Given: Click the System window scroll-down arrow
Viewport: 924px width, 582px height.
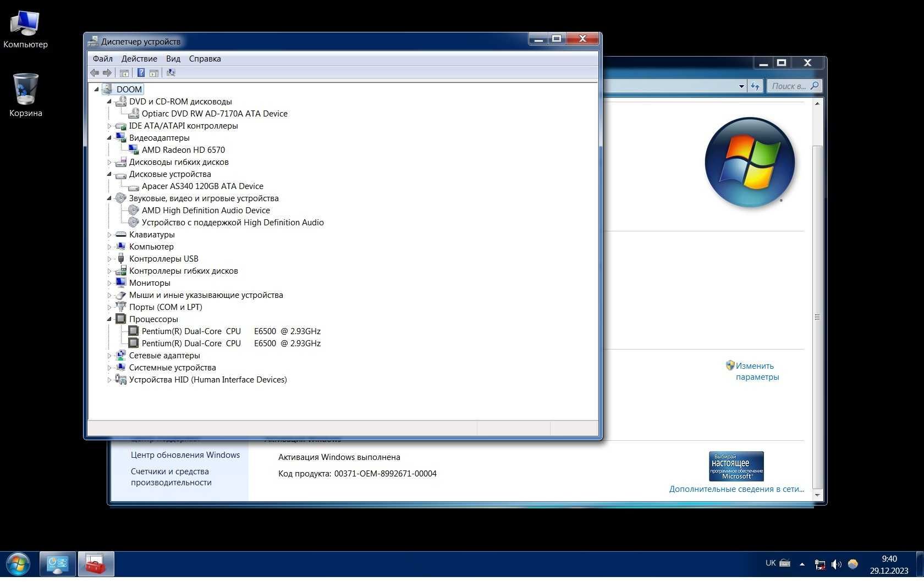Looking at the screenshot, I should [x=817, y=495].
